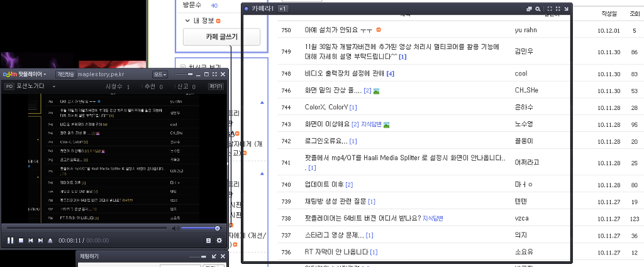
Task: Stop the video playback
Action: point(21,240)
